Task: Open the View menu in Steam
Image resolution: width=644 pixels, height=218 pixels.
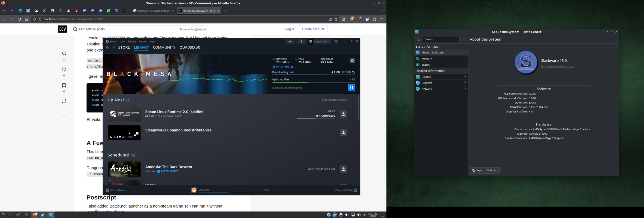Action: [122, 42]
